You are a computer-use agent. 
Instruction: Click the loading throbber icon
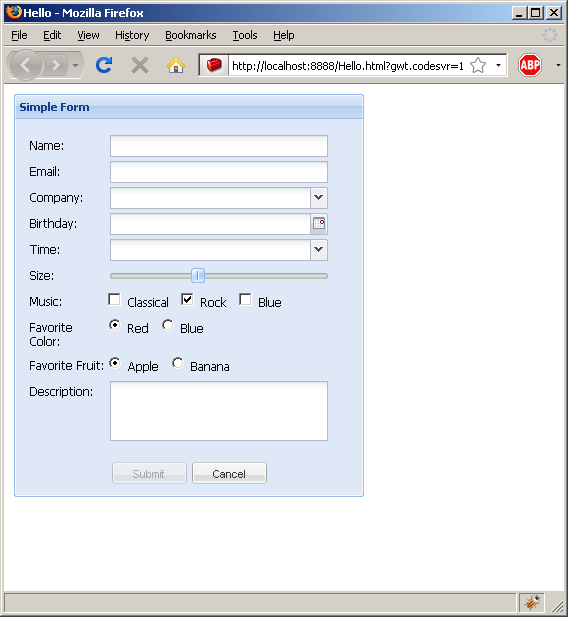[x=549, y=35]
